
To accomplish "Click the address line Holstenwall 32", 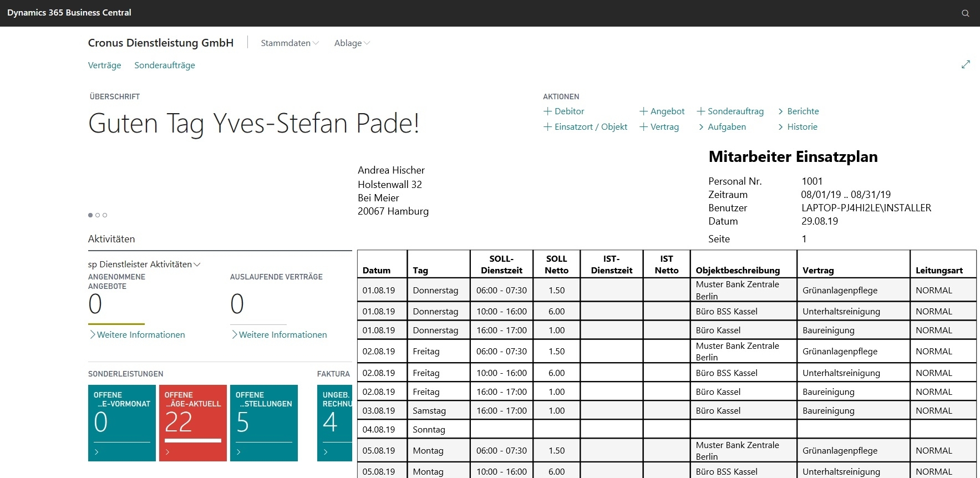I will point(390,185).
